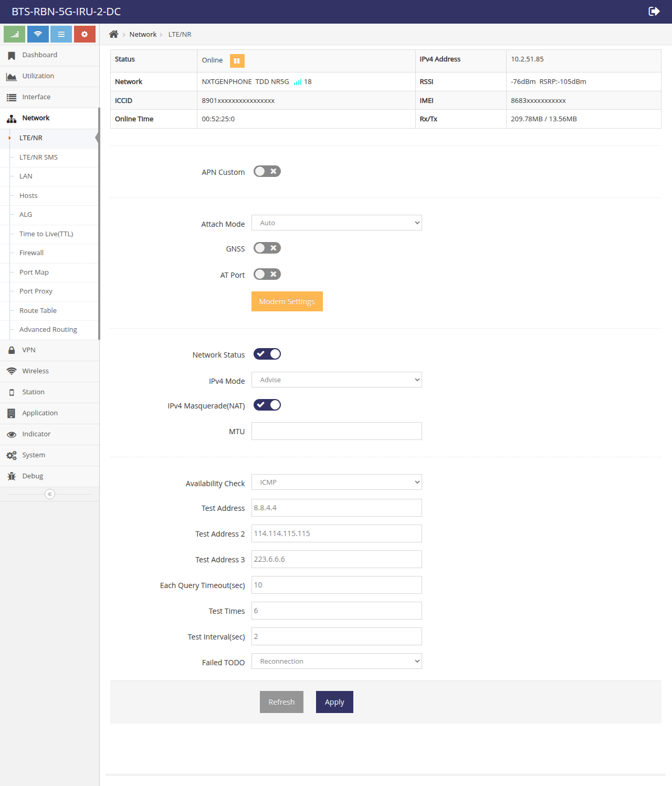This screenshot has width=672, height=786.
Task: Disable the Network Status toggle
Action: point(267,354)
